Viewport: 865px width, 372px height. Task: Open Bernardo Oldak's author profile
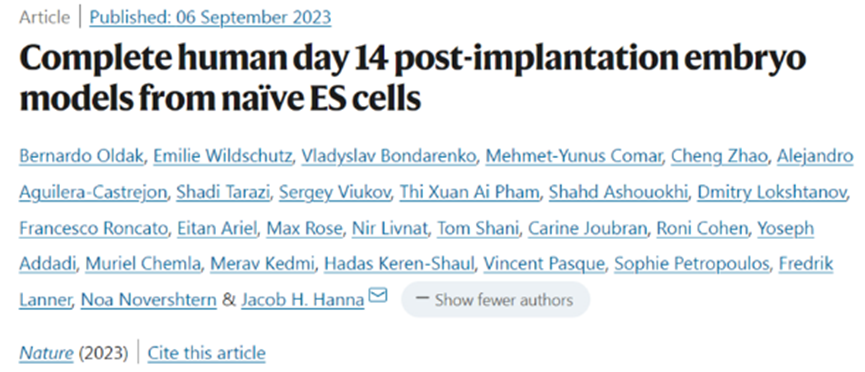pyautogui.click(x=82, y=156)
